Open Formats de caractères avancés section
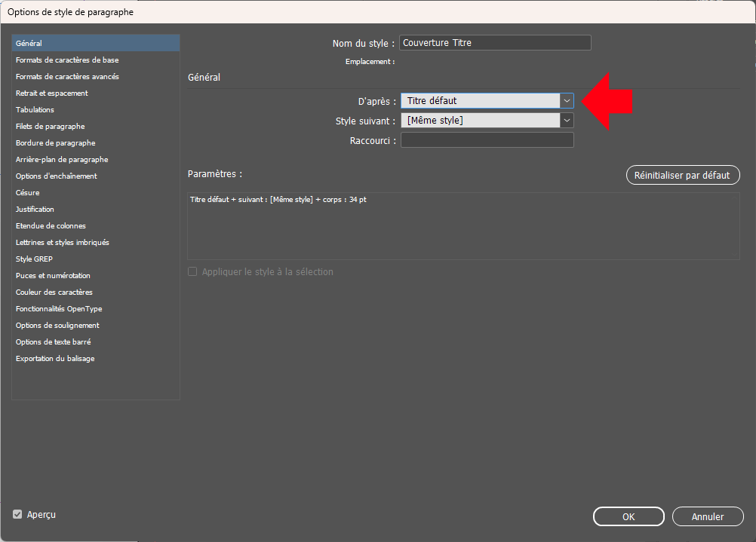The height and width of the screenshot is (542, 756). click(x=67, y=77)
